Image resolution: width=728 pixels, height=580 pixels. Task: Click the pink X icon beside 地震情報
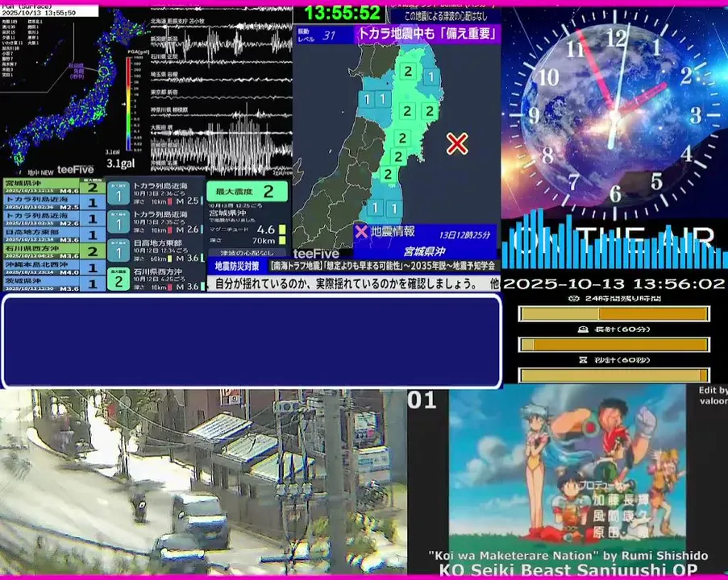pos(361,231)
